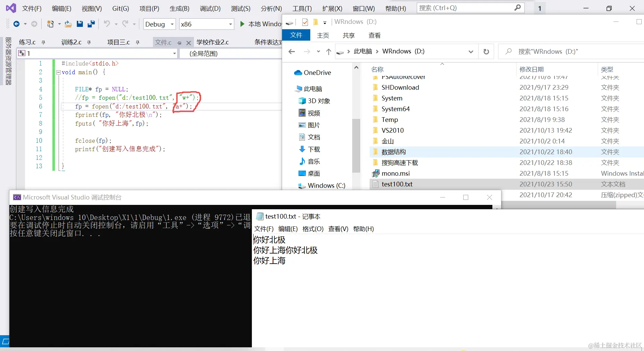
Task: Refresh the WRndows (D:) folder view
Action: tap(486, 51)
